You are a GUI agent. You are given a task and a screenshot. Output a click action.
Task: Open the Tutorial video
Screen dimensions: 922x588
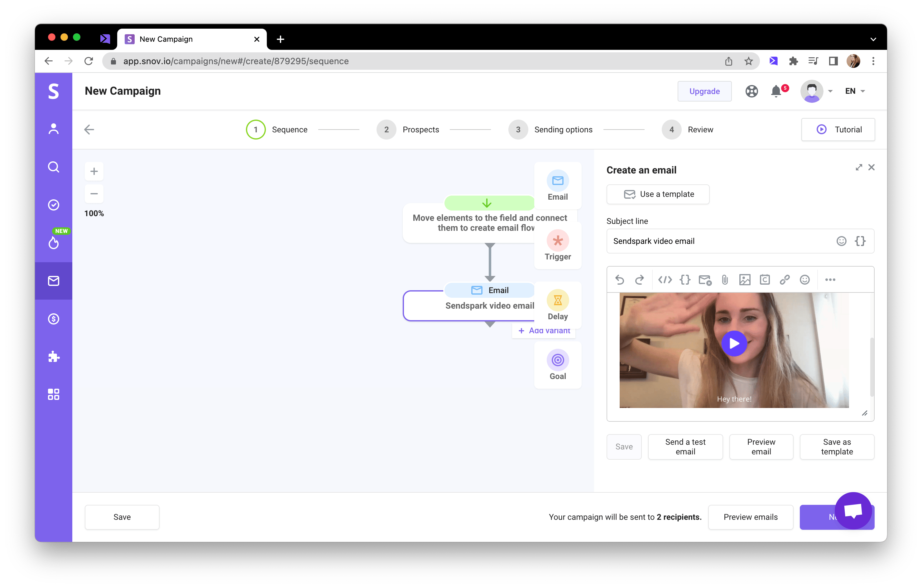click(x=838, y=129)
